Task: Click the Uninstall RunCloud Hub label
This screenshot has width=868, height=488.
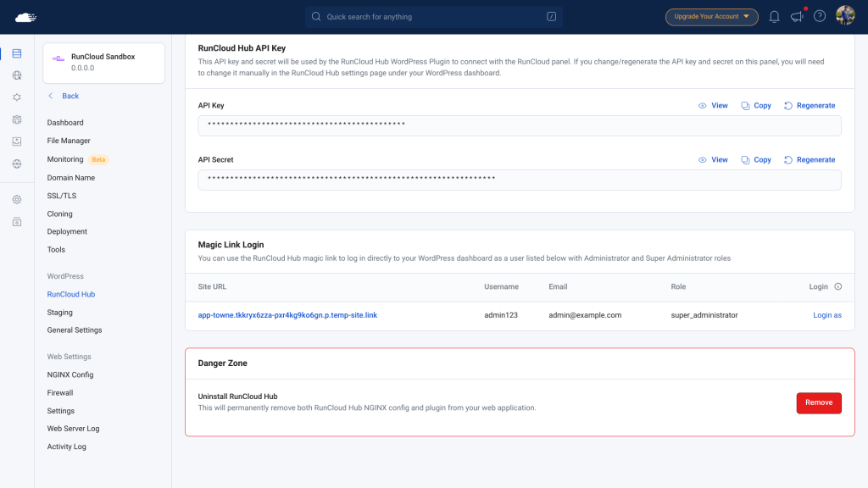Action: coord(238,396)
